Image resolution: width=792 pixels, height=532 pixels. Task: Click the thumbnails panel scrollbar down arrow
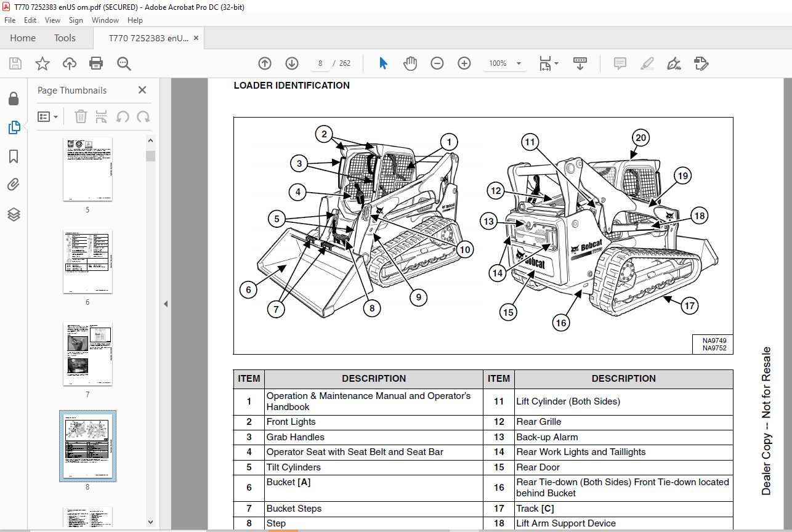(x=151, y=522)
